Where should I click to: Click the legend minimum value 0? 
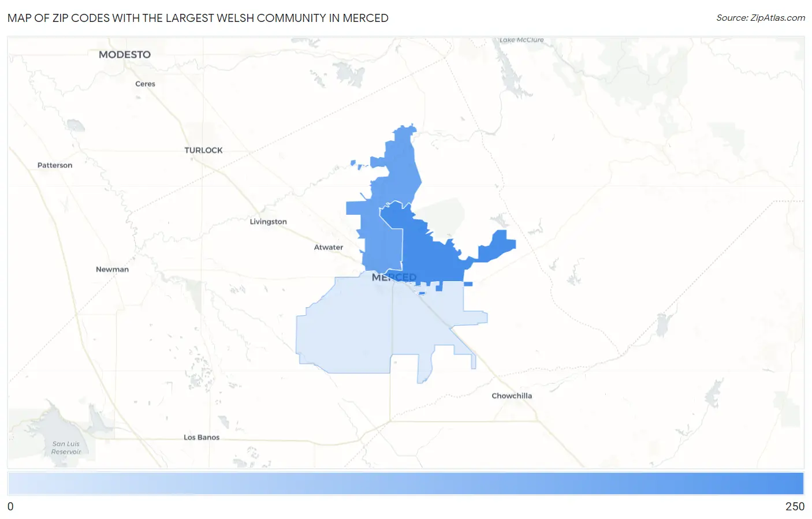pos(10,506)
